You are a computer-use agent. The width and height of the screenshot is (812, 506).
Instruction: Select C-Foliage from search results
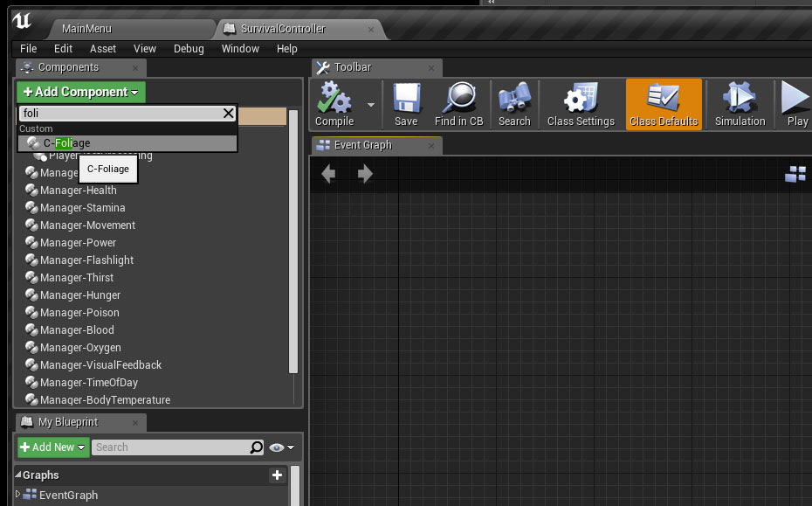67,143
